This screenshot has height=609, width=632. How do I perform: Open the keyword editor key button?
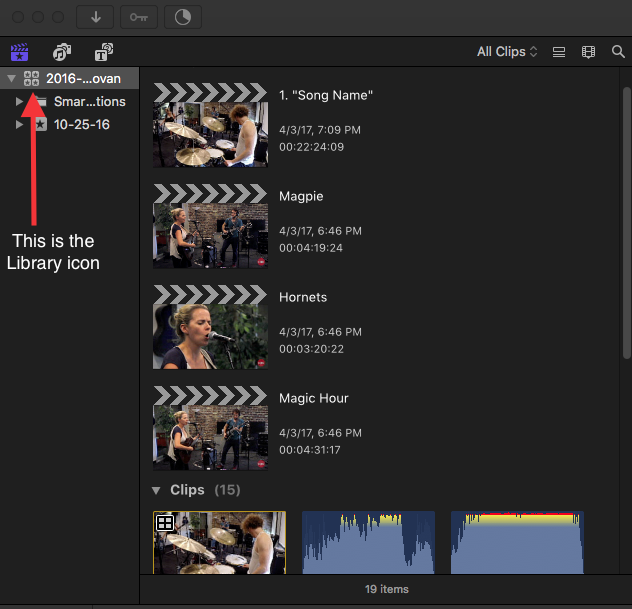tap(139, 17)
